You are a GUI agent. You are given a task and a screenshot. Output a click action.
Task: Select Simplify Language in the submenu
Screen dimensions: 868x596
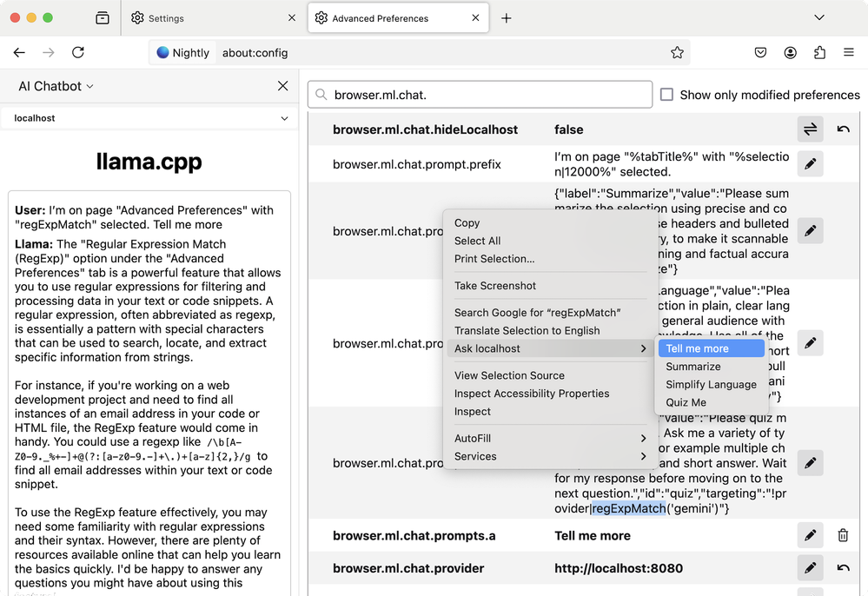click(x=712, y=385)
